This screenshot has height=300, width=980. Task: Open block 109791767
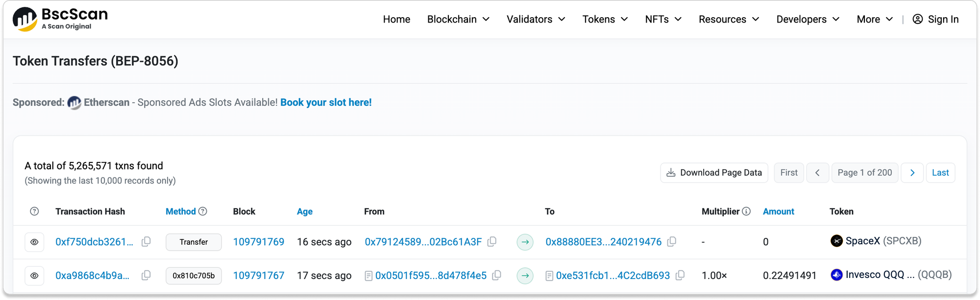click(259, 276)
